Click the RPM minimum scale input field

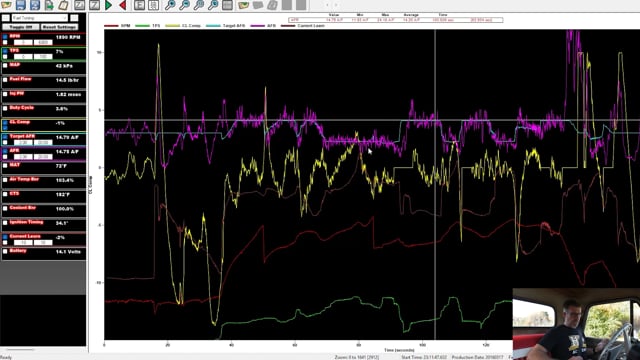tap(23, 42)
